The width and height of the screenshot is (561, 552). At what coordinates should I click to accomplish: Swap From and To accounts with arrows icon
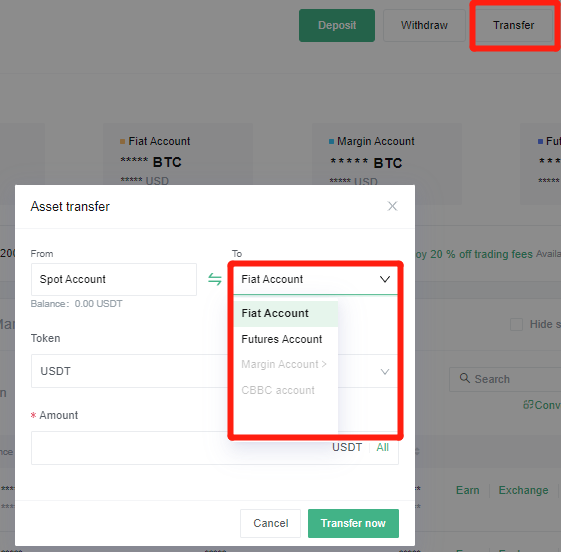[215, 279]
